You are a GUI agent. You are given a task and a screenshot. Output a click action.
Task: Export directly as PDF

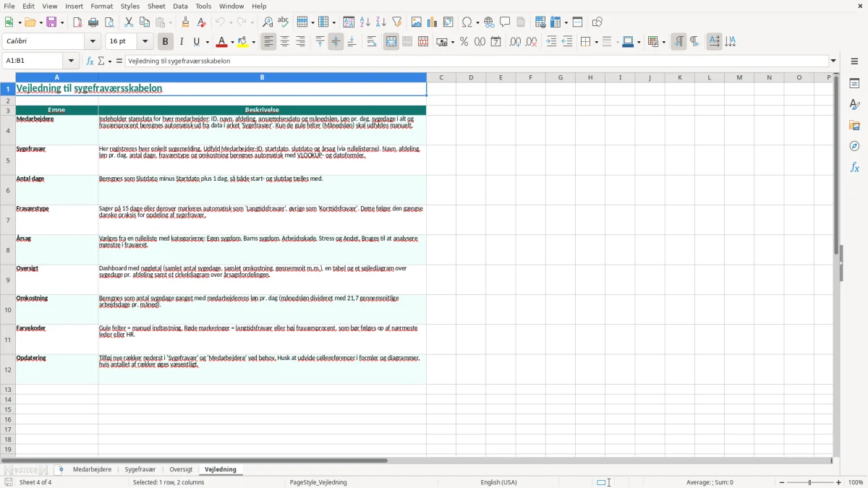pos(77,22)
